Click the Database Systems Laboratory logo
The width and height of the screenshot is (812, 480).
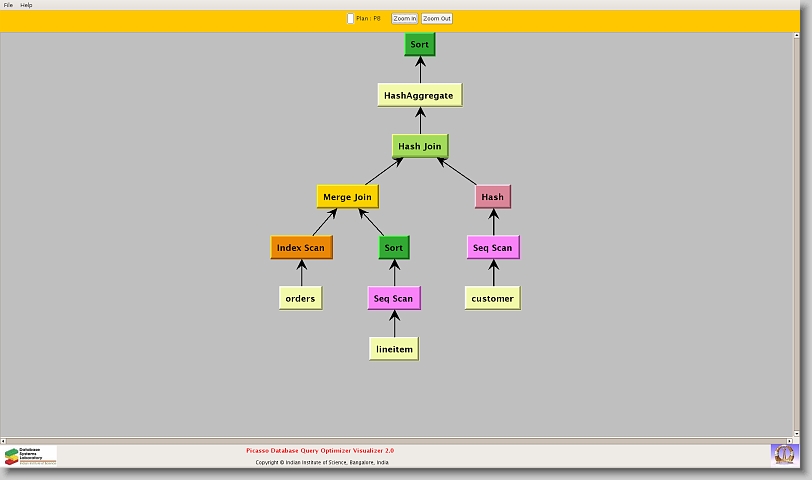tap(30, 456)
